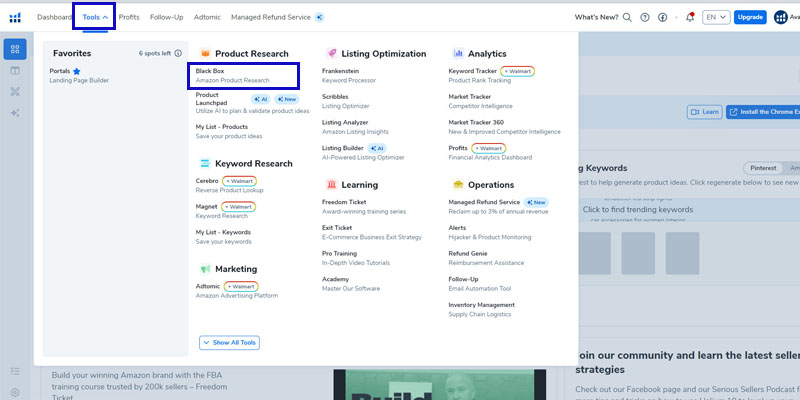Open the Profits top menu item
This screenshot has height=400, width=800.
tap(129, 17)
